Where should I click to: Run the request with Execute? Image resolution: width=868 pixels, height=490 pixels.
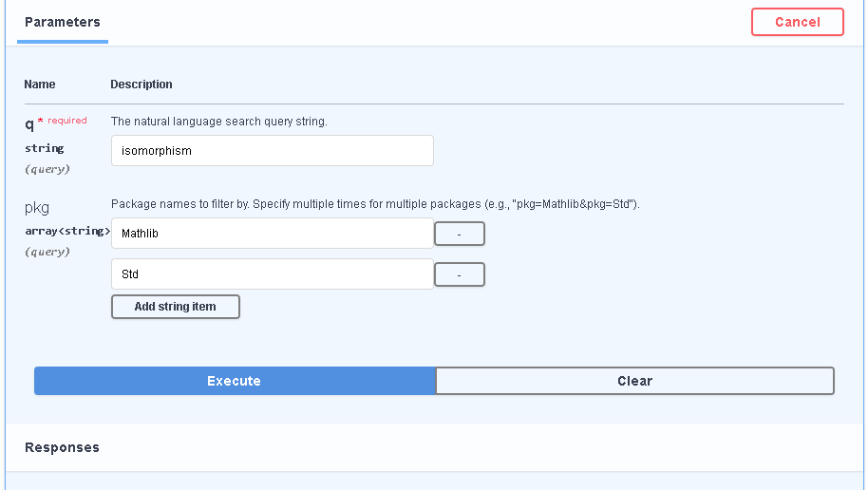235,381
